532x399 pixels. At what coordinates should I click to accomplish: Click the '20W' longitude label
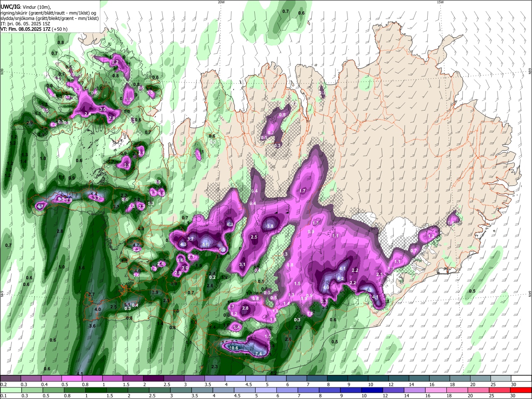tap(221, 2)
